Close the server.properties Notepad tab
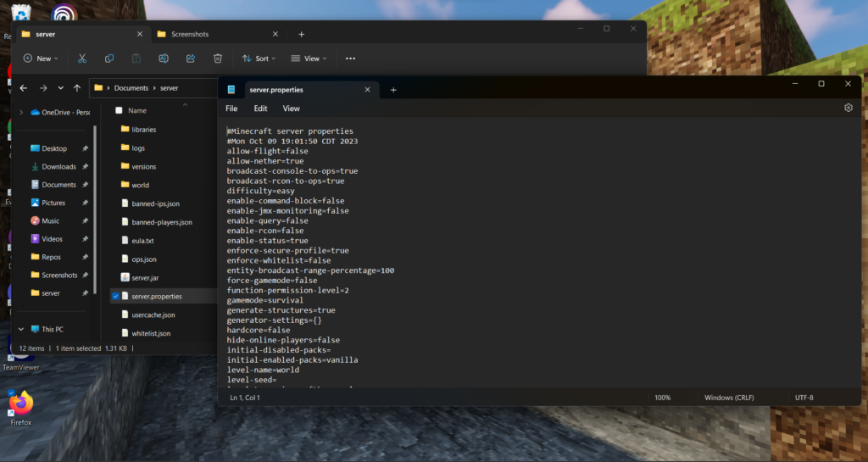The width and height of the screenshot is (868, 462). point(367,90)
